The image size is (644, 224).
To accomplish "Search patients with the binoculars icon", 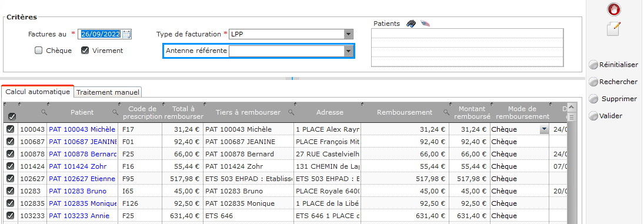I will click(411, 24).
